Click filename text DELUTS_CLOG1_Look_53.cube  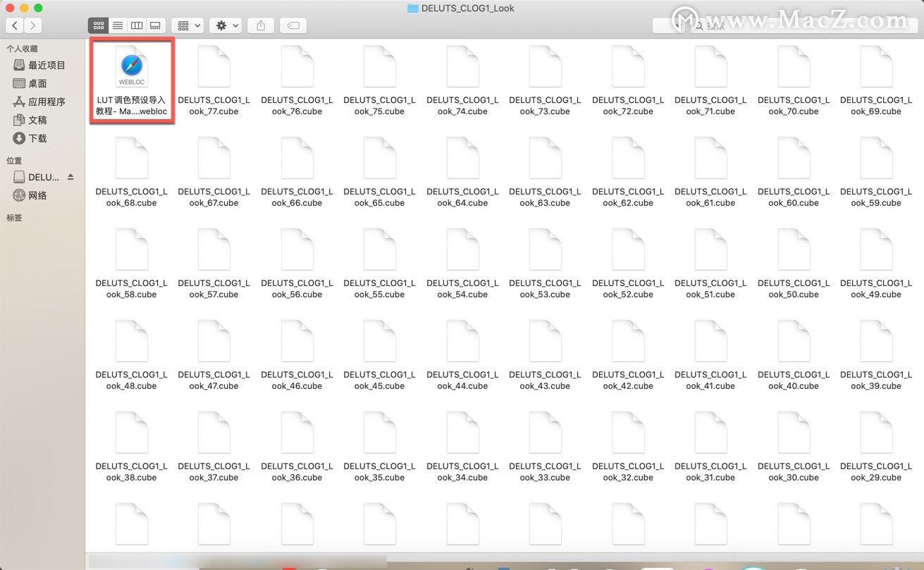tap(546, 289)
